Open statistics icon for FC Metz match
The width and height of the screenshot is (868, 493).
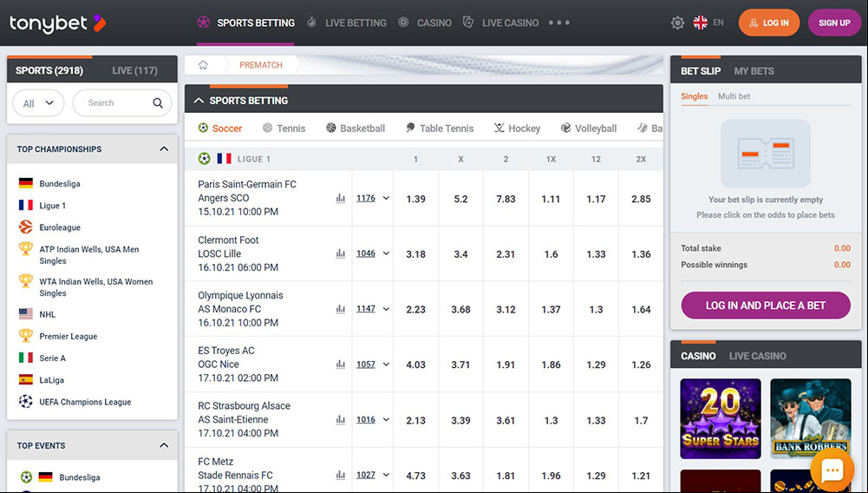point(341,476)
